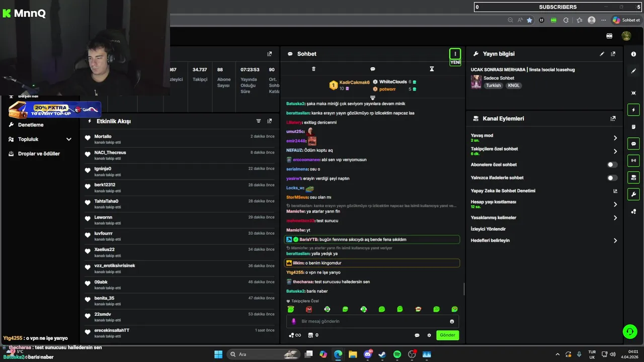Open Discord from the taskbar

coord(368,354)
